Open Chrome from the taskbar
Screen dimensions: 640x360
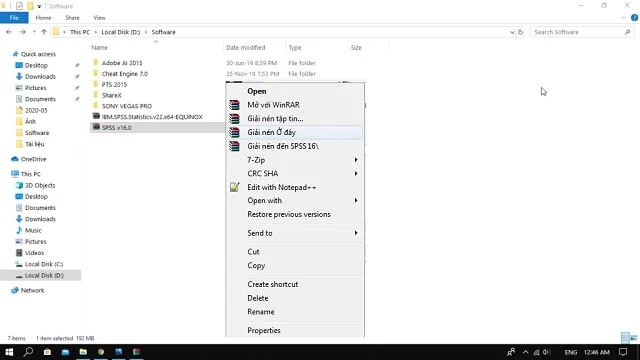click(101, 352)
